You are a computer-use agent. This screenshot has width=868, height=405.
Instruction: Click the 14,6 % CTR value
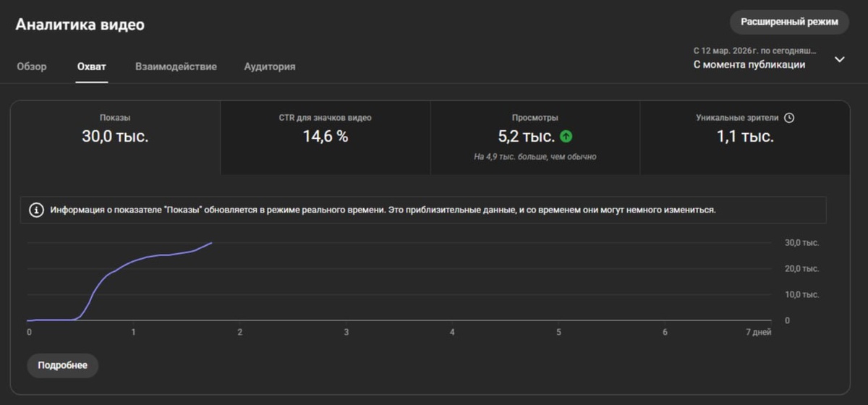(325, 136)
